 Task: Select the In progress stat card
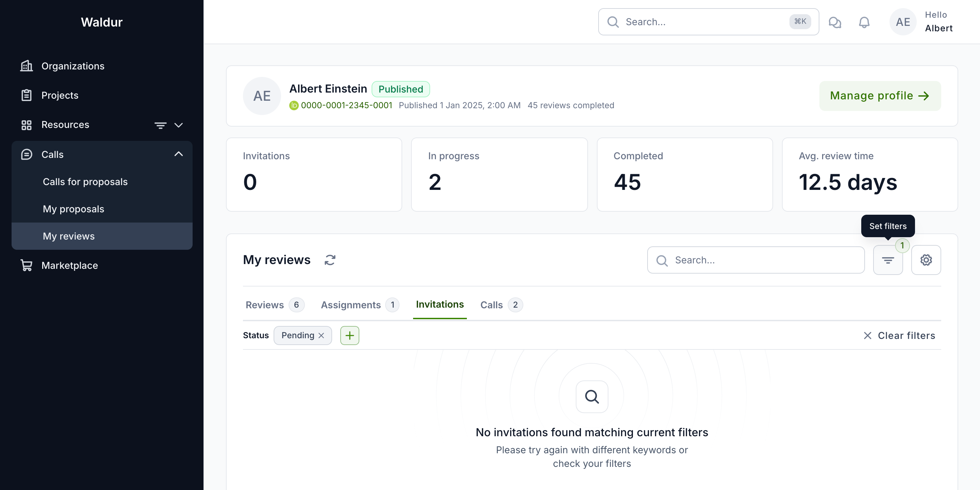click(x=499, y=175)
